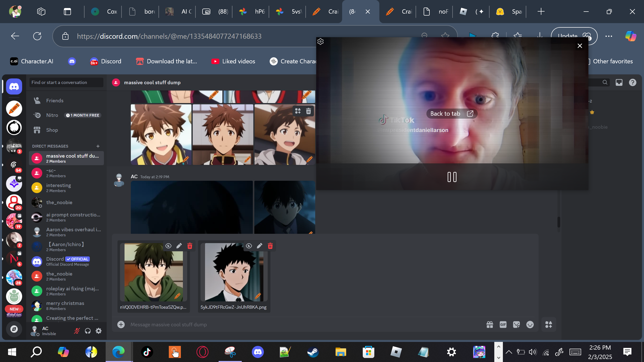The image size is (644, 362).
Task: Toggle spoiler eye on 5ykJD9tFRcGwZ attachment
Action: (249, 246)
